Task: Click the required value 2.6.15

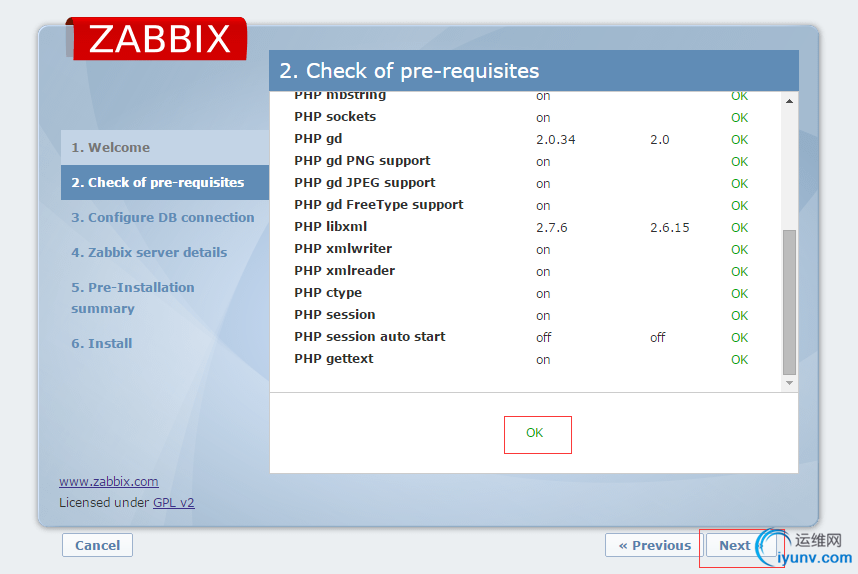Action: (670, 228)
